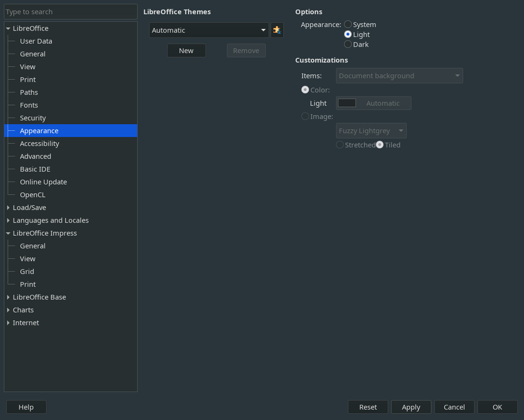Open the Advanced settings page

(35, 156)
